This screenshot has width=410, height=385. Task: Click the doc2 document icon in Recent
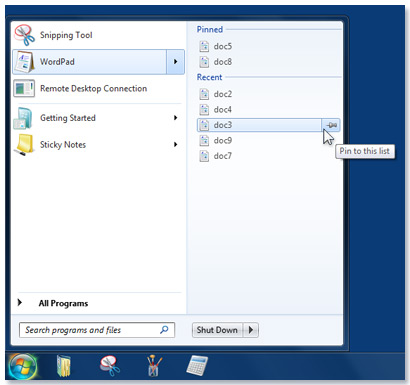[x=204, y=94]
